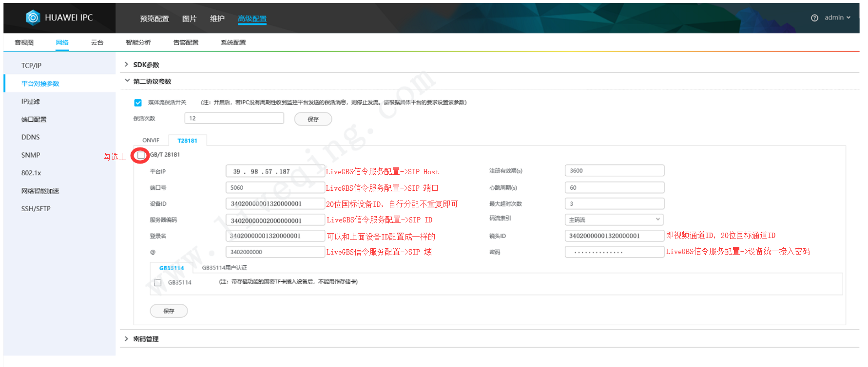868x367 pixels.
Task: Open the 码流索引 dropdown showing 主码流
Action: click(x=614, y=220)
